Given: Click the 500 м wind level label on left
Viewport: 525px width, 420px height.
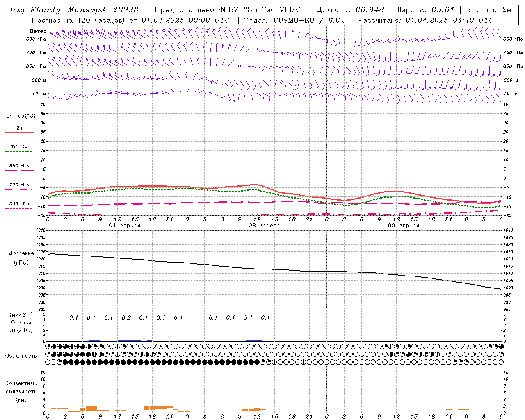Looking at the screenshot, I should coord(39,80).
